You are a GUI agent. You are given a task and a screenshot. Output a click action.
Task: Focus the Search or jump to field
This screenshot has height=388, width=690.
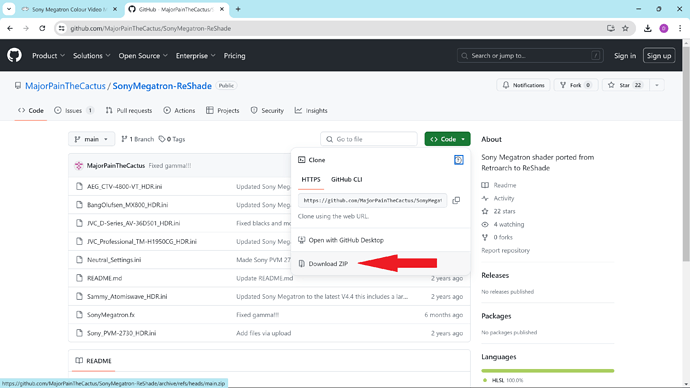530,56
